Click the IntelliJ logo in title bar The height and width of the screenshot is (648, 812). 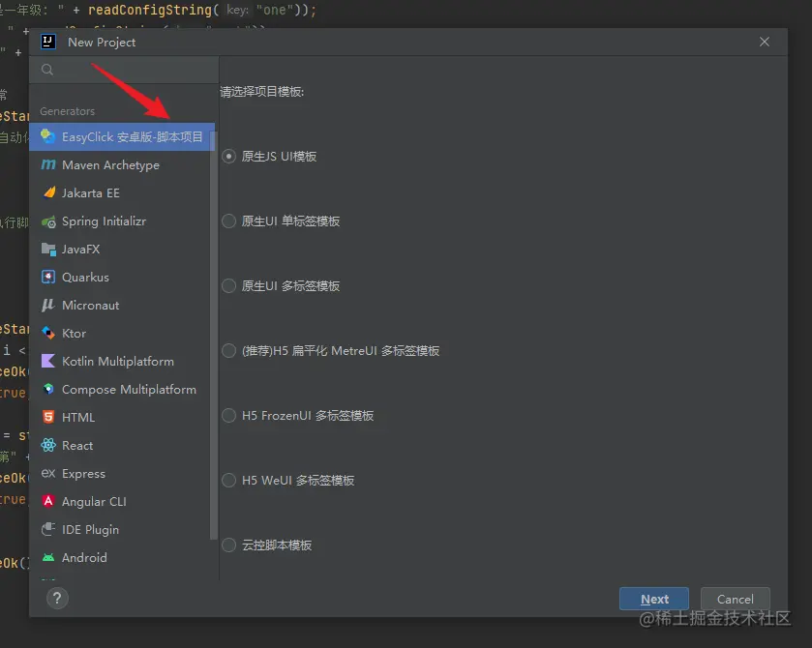pos(48,42)
